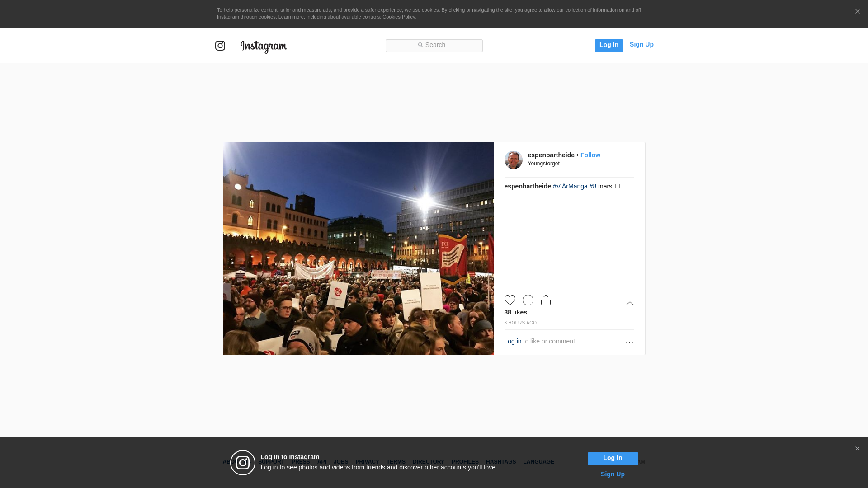
Task: Open the TERMS footer link
Action: (396, 462)
